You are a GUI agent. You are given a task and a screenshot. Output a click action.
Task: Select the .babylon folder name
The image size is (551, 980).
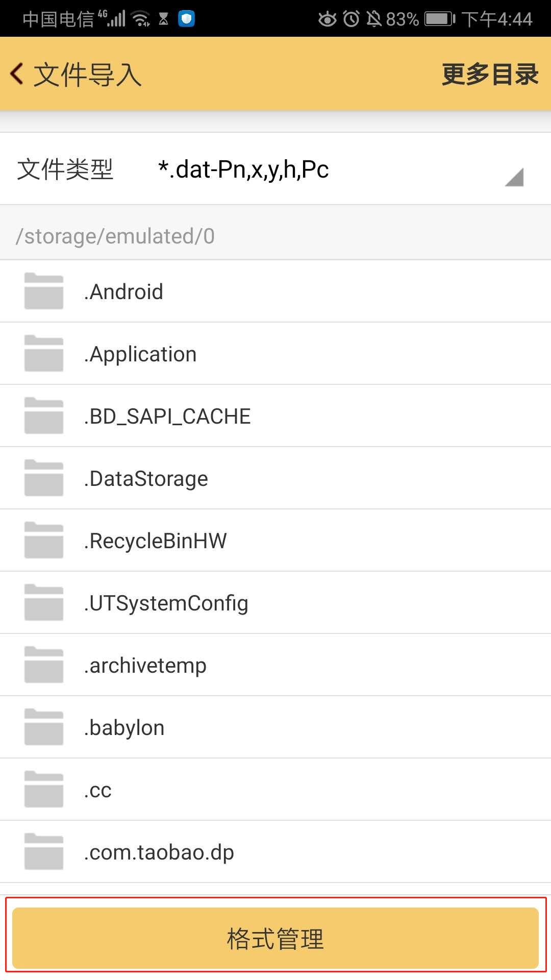[x=124, y=728]
